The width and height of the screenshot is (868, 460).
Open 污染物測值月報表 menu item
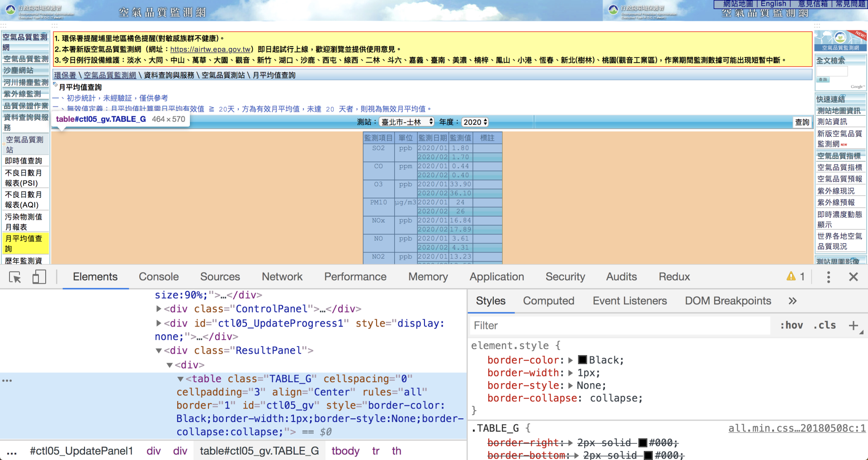pyautogui.click(x=24, y=222)
